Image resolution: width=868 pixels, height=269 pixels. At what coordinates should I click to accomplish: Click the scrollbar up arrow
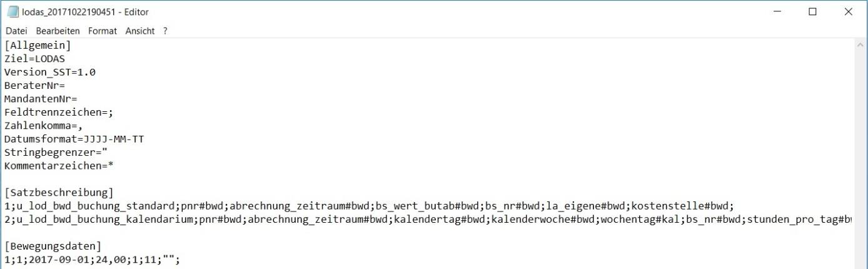click(x=860, y=45)
